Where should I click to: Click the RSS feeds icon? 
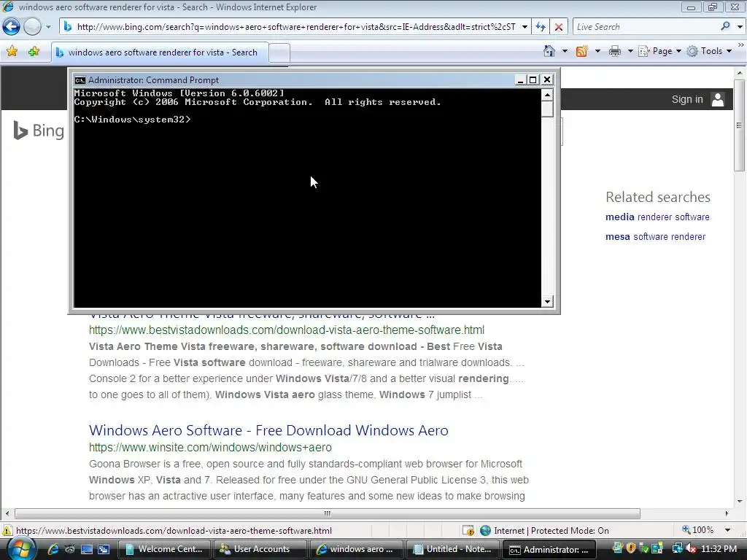point(581,51)
